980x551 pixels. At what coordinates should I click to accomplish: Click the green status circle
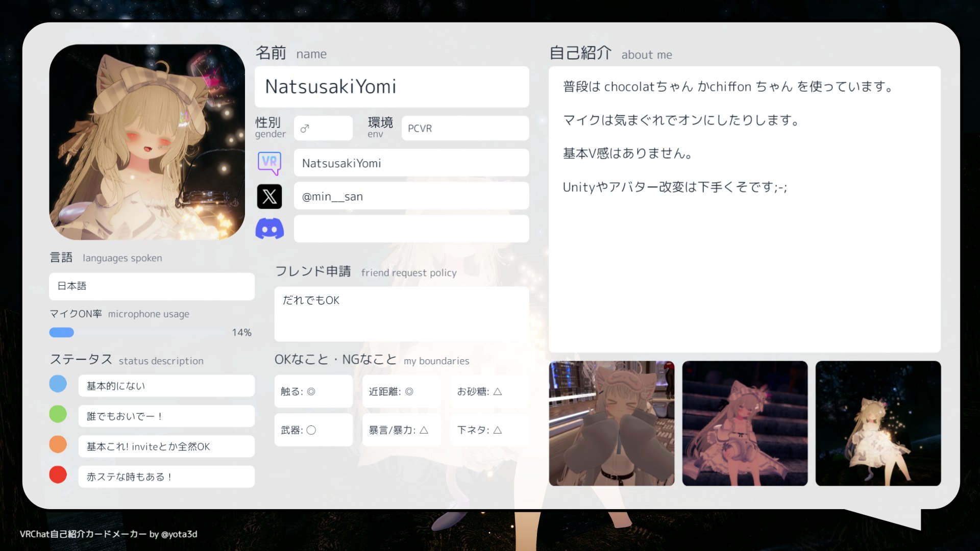pyautogui.click(x=58, y=414)
